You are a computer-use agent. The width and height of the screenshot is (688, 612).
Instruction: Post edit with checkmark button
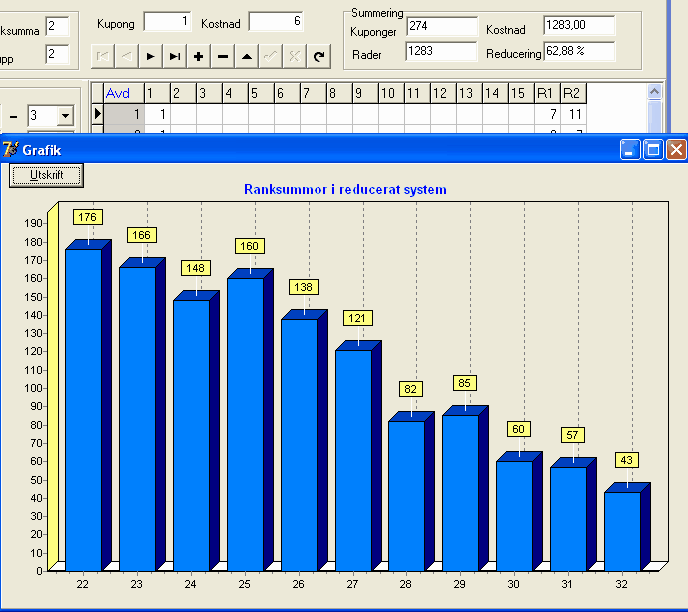[x=270, y=56]
